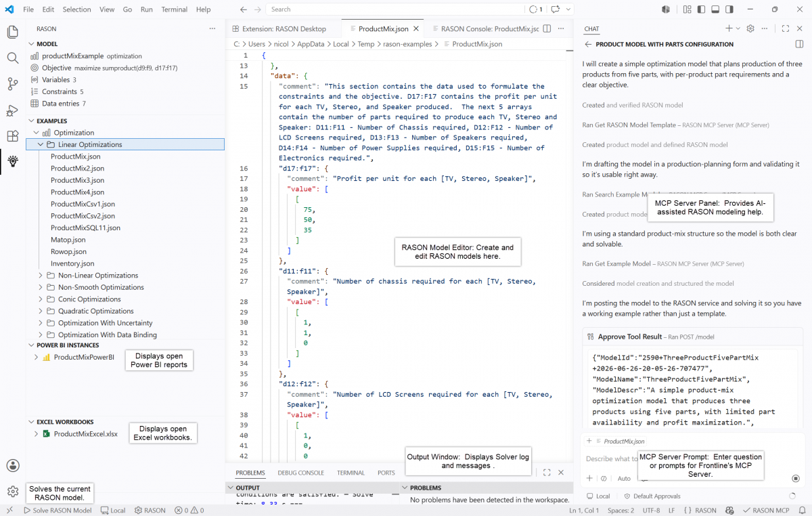The image size is (812, 516).
Task: Open the Extensions view
Action: click(x=12, y=136)
